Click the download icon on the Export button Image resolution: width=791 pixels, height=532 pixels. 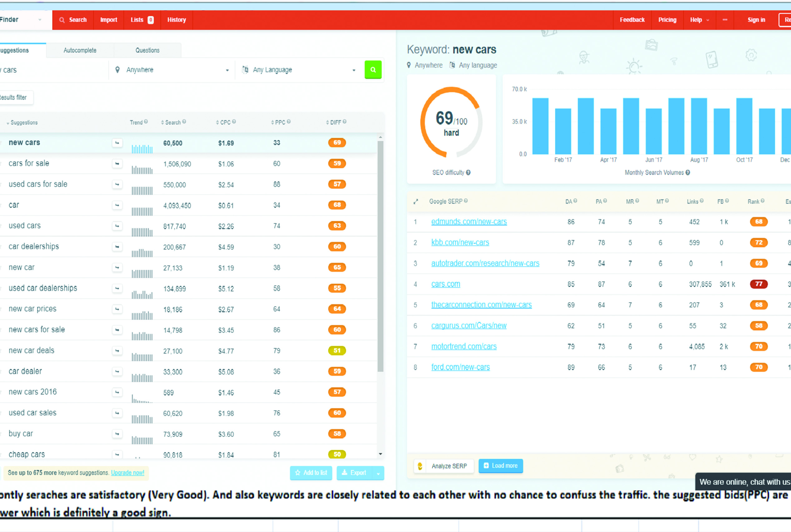[x=344, y=473]
